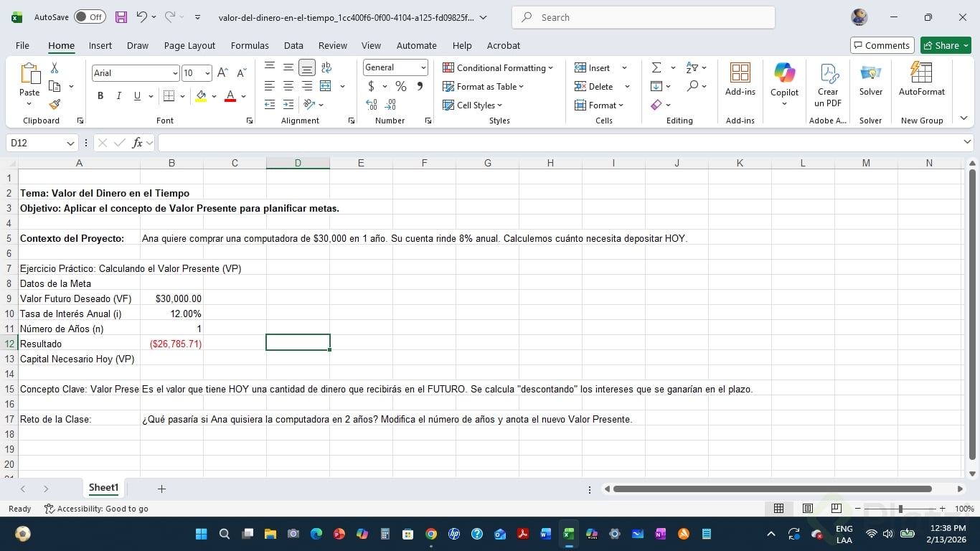The width and height of the screenshot is (980, 551).
Task: Click Accessibility: Good to go status
Action: pos(96,509)
